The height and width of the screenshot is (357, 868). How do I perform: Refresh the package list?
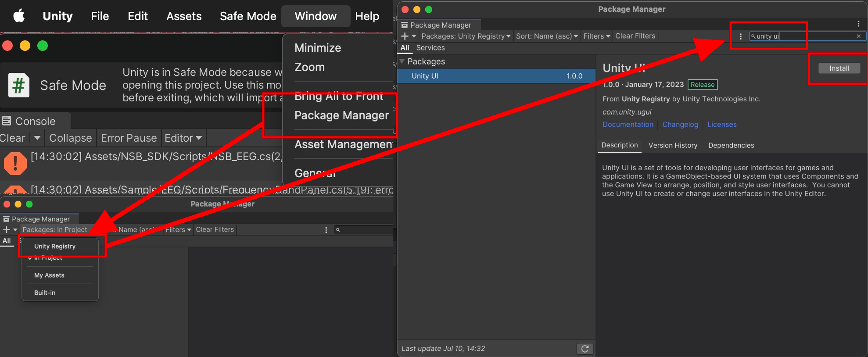click(585, 349)
